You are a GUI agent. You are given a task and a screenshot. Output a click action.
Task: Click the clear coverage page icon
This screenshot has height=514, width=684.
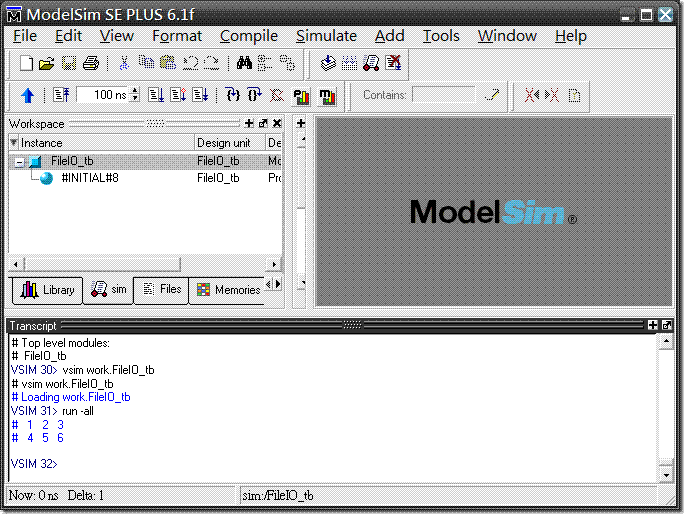(x=574, y=95)
